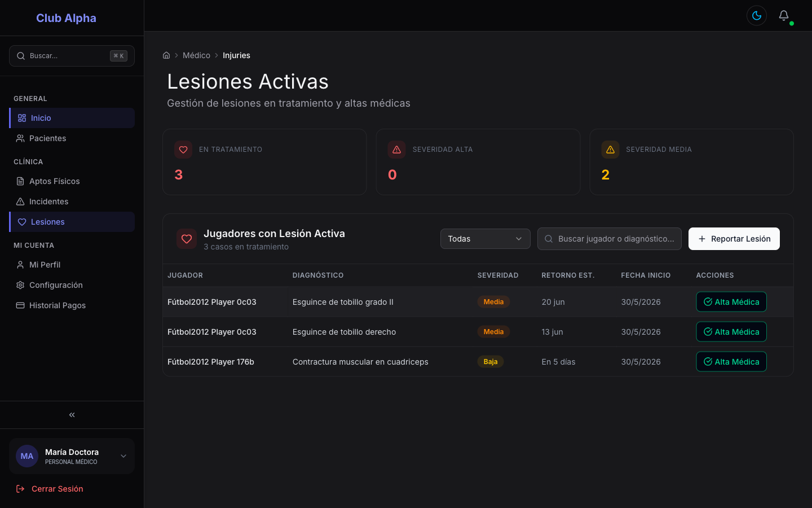Click the Club Alpha logo
Screen dimensions: 812x508
point(66,18)
